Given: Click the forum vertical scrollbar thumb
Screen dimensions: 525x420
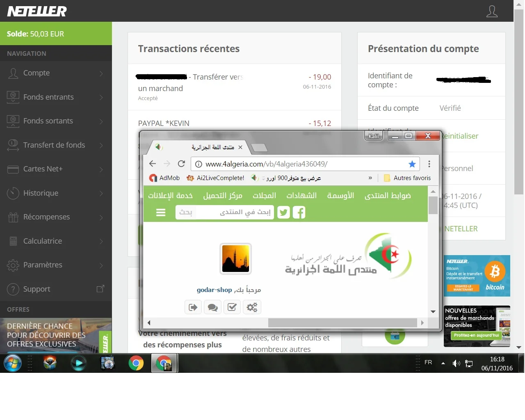Looking at the screenshot, I should (x=433, y=205).
